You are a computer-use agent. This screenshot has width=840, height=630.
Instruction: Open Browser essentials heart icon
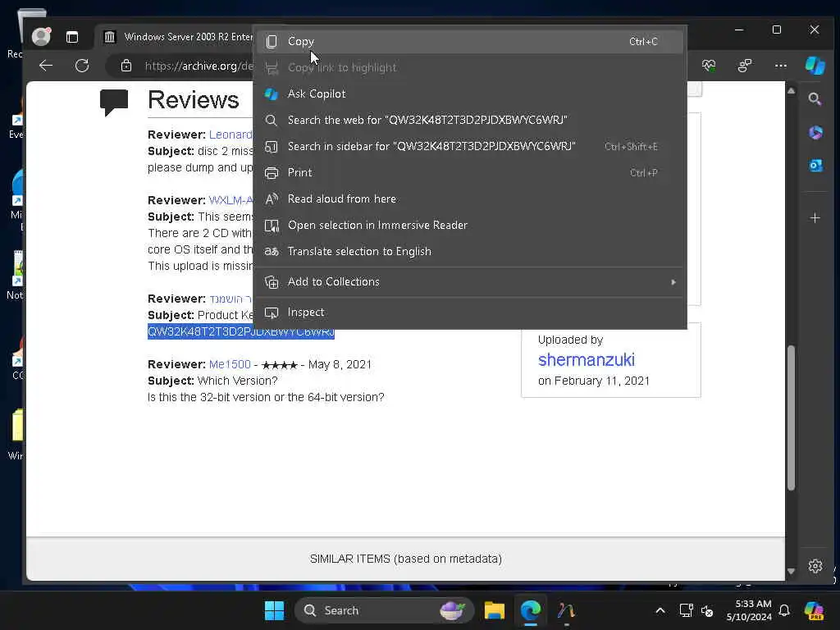coord(709,66)
